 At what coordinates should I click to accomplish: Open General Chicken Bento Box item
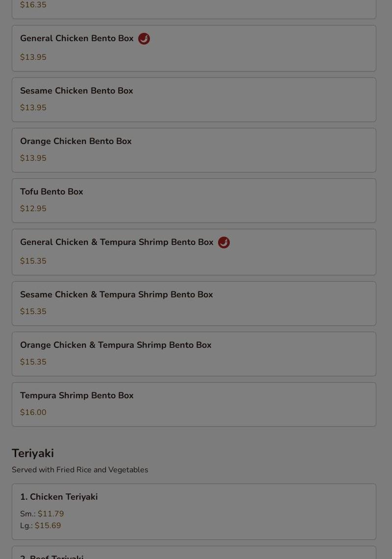coord(194,48)
